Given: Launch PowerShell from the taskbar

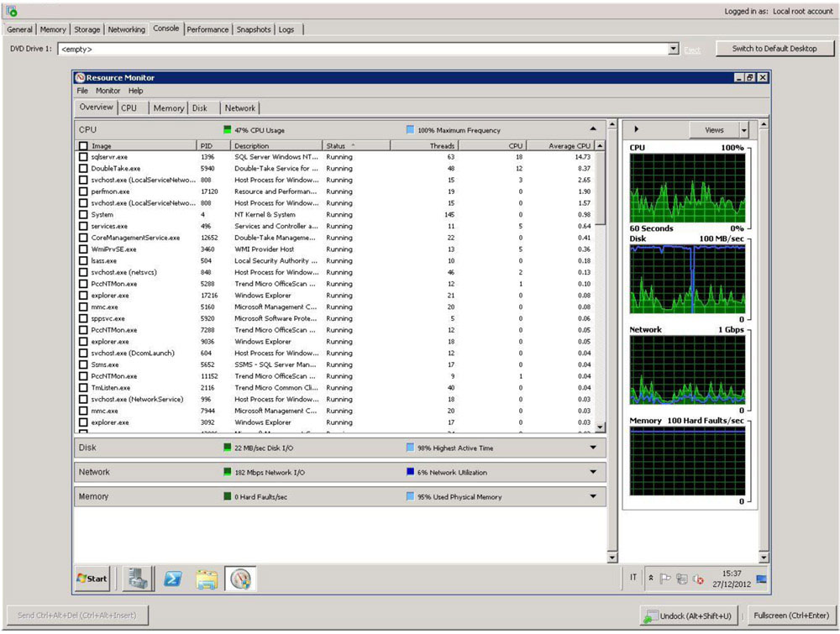Looking at the screenshot, I should coord(172,579).
